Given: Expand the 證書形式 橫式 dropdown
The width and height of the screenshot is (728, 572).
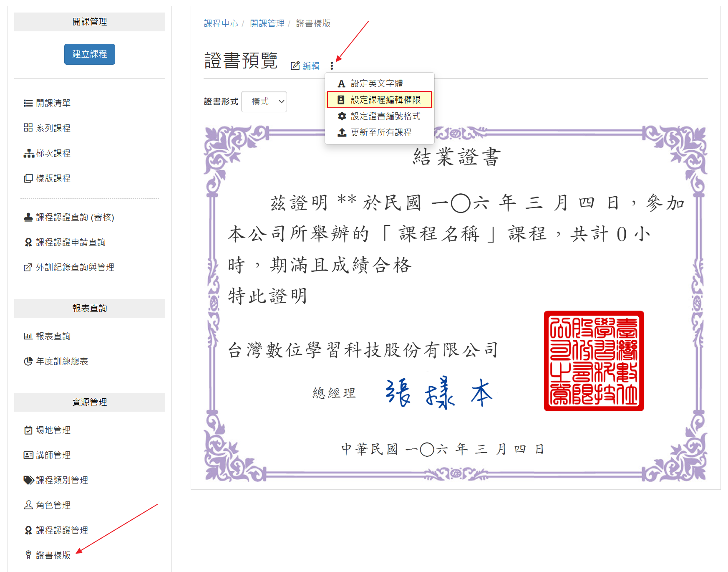Looking at the screenshot, I should point(264,101).
